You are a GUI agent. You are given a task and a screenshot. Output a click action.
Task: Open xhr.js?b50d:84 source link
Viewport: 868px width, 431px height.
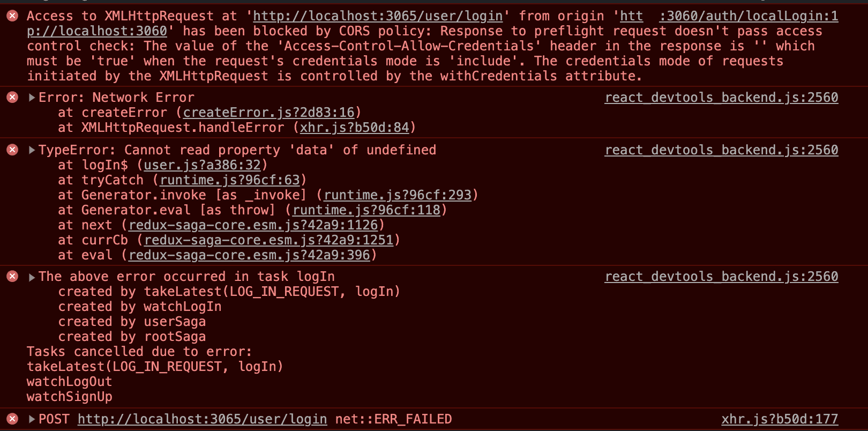pyautogui.click(x=354, y=128)
